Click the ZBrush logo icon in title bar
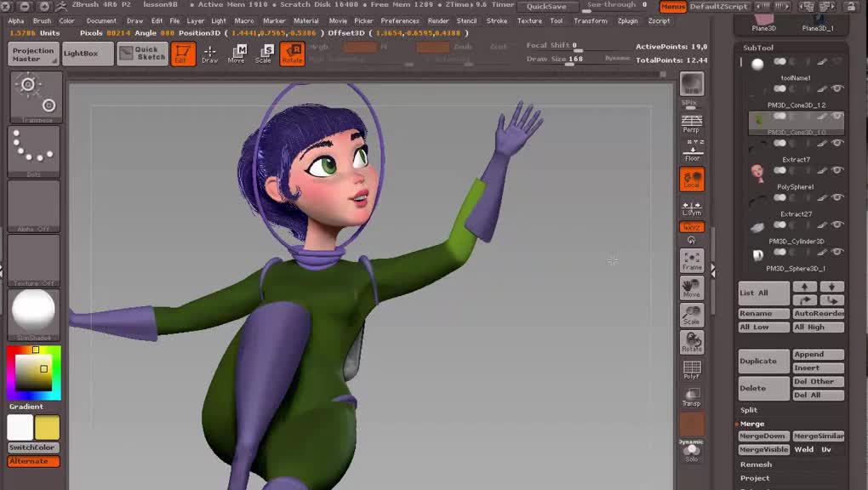 tap(61, 6)
